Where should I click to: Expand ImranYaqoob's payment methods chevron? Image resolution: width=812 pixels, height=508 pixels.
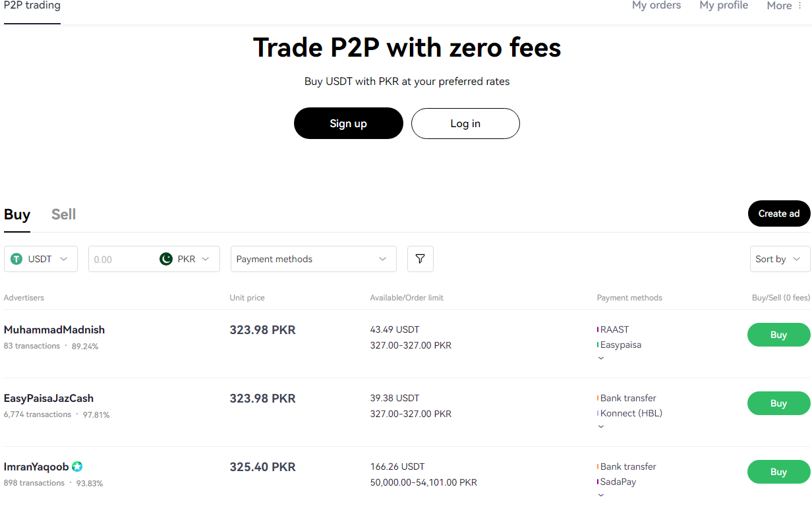(x=600, y=495)
